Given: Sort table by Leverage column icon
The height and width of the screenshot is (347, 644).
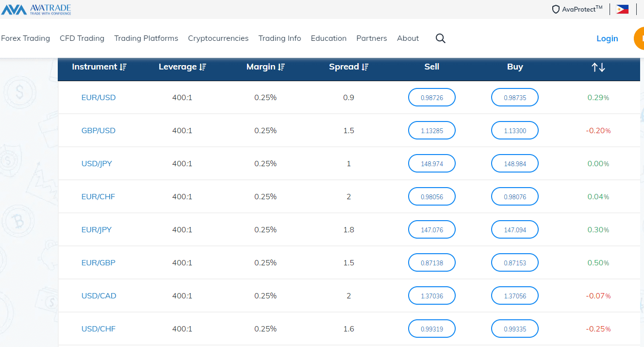Looking at the screenshot, I should pos(203,67).
